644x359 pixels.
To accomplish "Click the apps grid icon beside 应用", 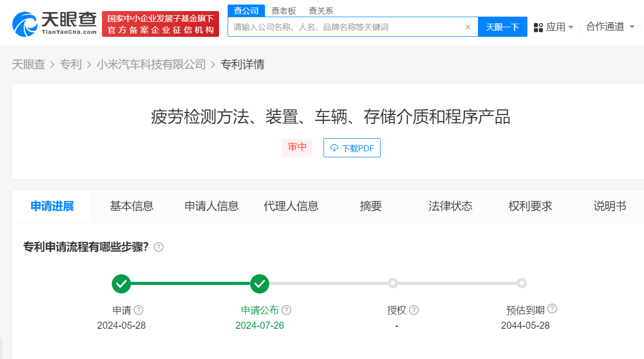I will click(538, 27).
